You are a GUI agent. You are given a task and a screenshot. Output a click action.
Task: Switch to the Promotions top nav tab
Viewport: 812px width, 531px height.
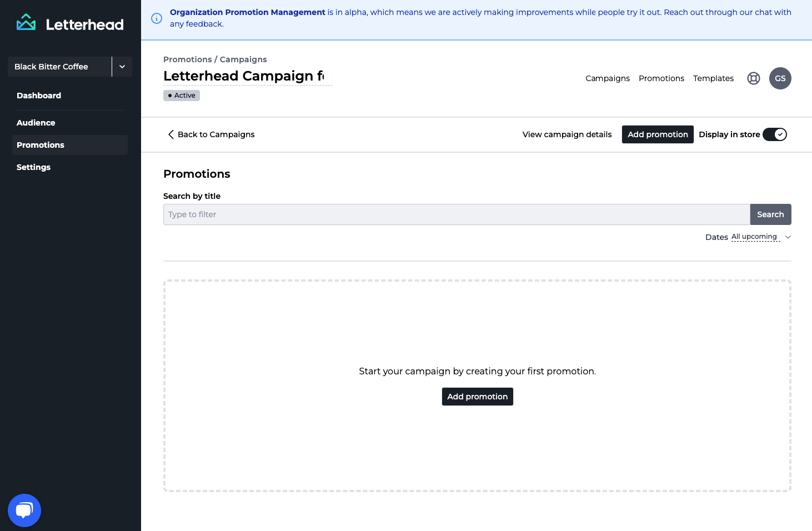pyautogui.click(x=661, y=78)
